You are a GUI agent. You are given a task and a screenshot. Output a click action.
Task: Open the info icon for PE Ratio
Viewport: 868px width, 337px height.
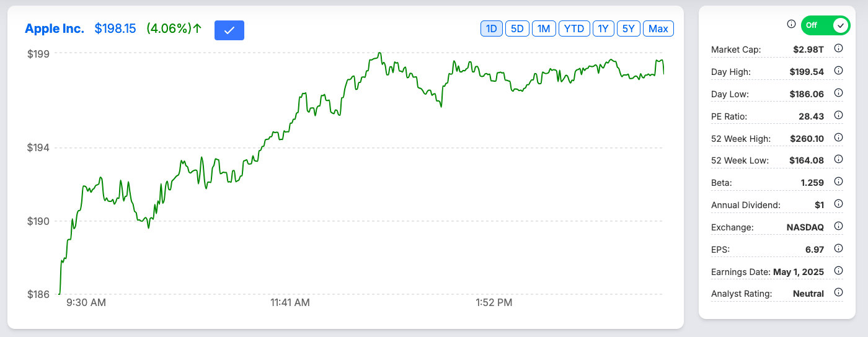(x=838, y=115)
